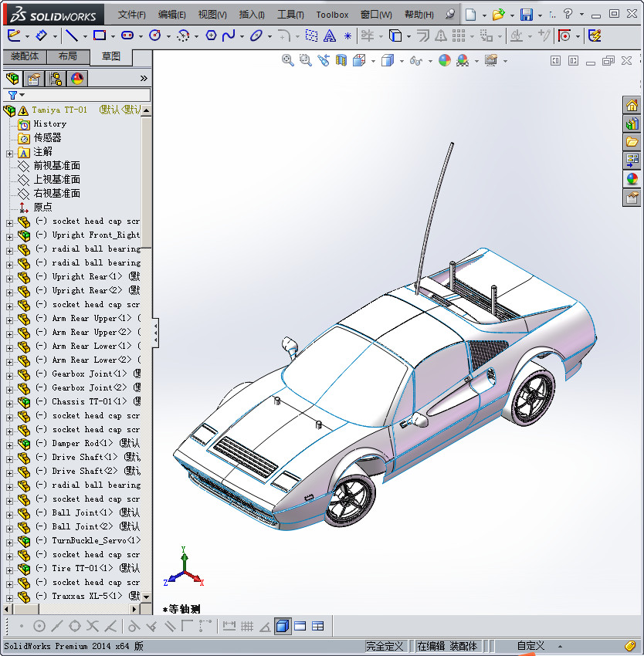Open the Toolbox menu
The image size is (644, 656).
click(332, 15)
